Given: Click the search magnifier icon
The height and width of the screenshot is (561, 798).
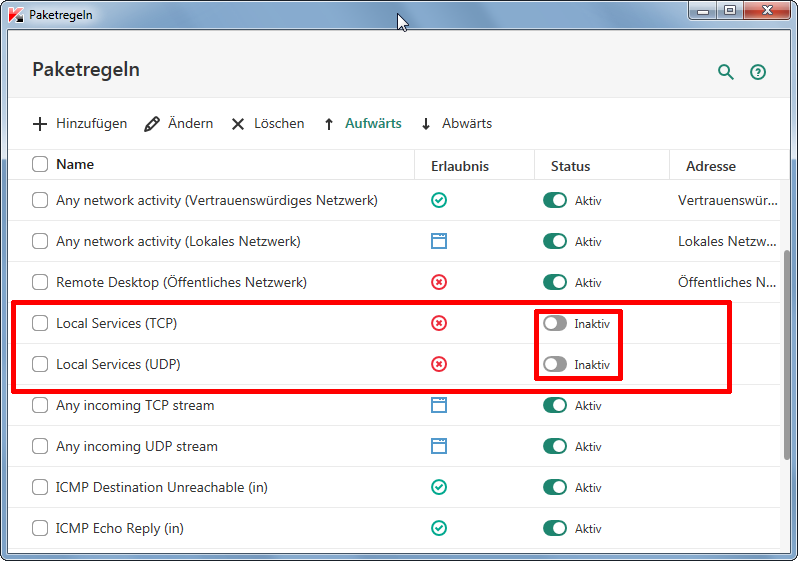Looking at the screenshot, I should pyautogui.click(x=726, y=72).
